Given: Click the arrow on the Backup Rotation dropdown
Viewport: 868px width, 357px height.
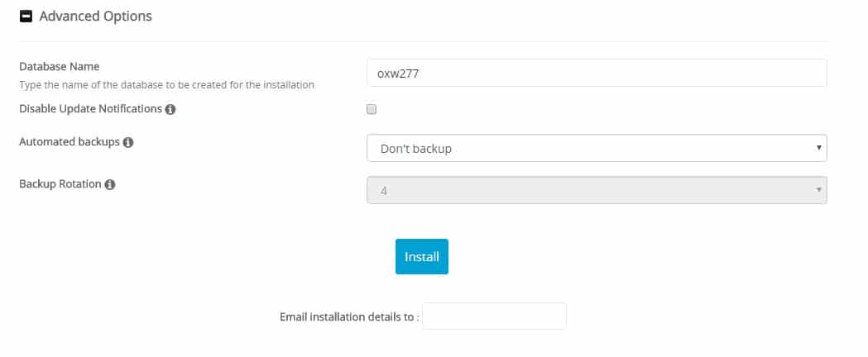Looking at the screenshot, I should [x=818, y=190].
